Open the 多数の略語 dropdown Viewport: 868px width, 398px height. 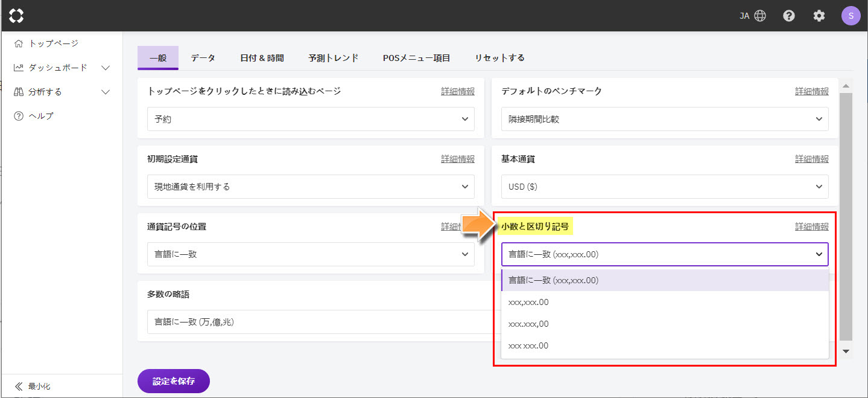324,322
